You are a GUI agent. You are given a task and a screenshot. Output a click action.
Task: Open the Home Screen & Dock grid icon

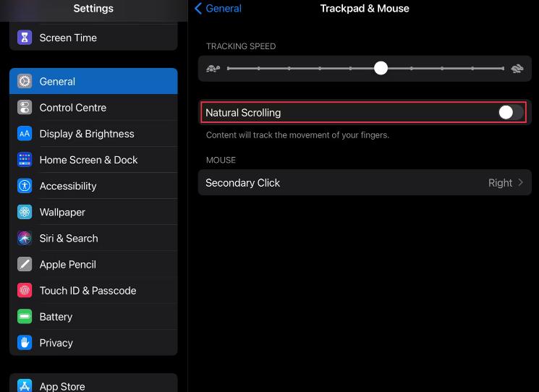[x=25, y=160]
